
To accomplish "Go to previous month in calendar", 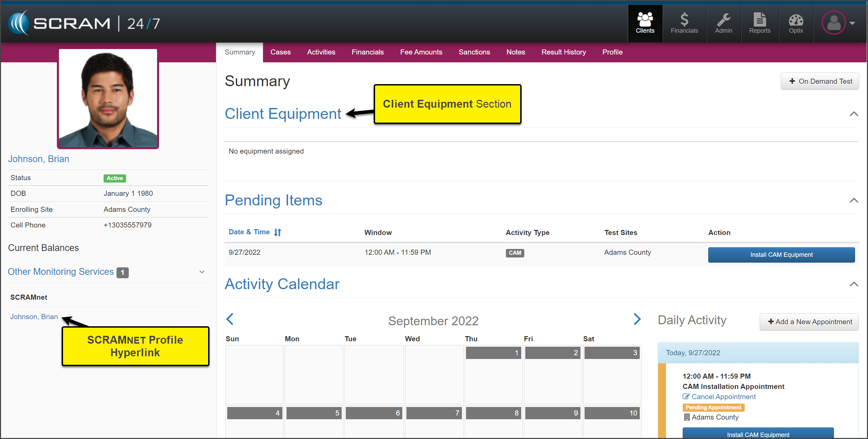I will point(230,319).
